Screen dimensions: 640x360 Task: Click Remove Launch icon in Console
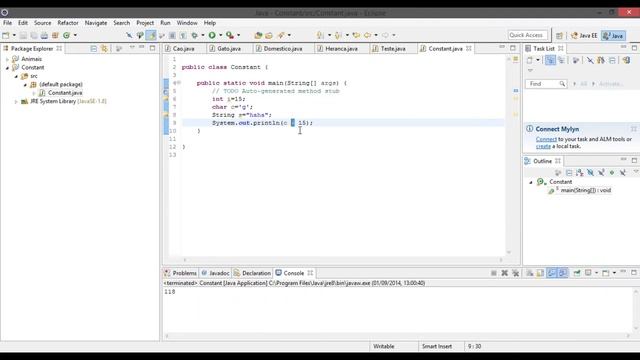tap(504, 273)
